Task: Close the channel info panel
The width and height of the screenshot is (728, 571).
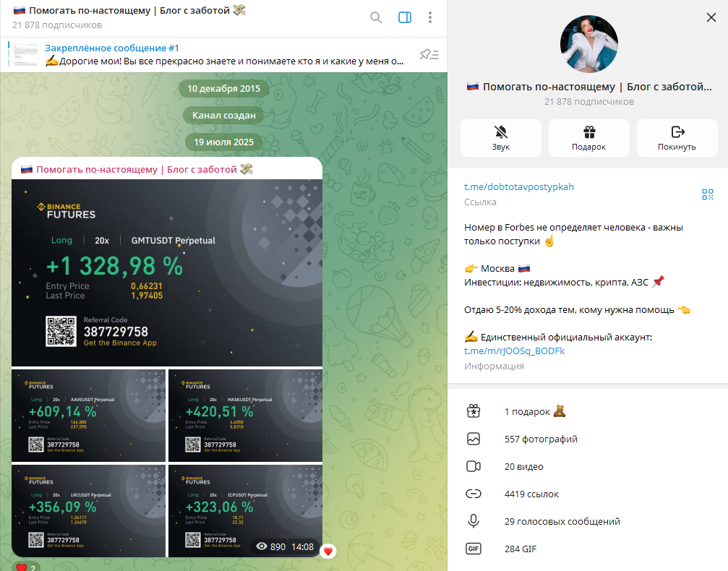Action: 711,17
